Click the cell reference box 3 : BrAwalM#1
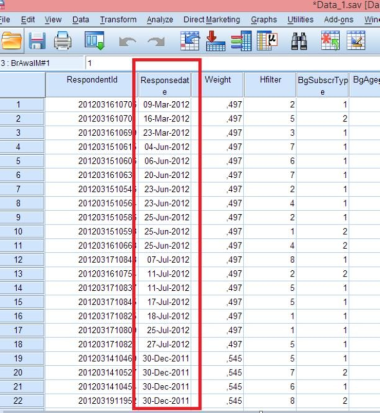 42,63
